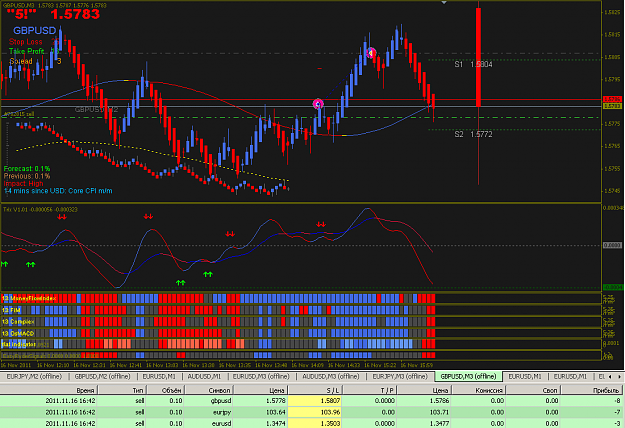The image size is (625, 428).
Task: Select the gbpusd order row symbol
Action: coord(220,401)
